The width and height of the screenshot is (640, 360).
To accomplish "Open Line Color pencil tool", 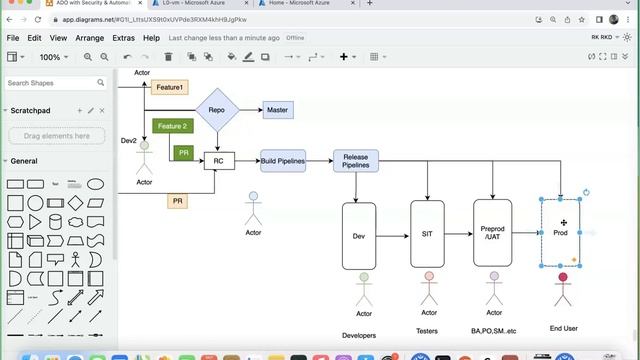I will pyautogui.click(x=248, y=57).
